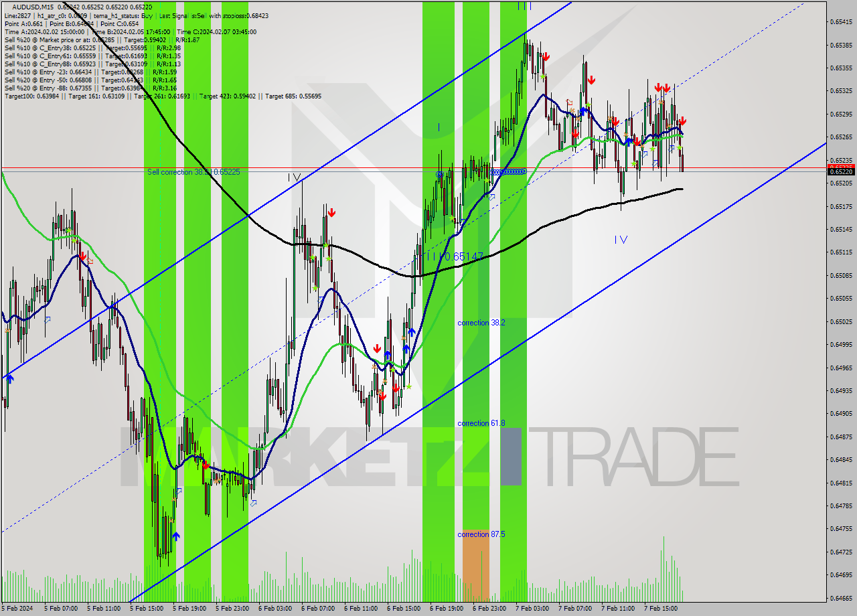Image resolution: width=857 pixels, height=616 pixels.
Task: Click the black current price tag 0.65220
Action: pos(842,171)
